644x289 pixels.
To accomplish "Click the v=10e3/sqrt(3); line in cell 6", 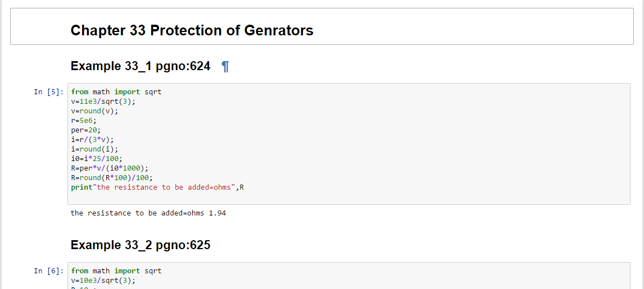I will [103, 281].
